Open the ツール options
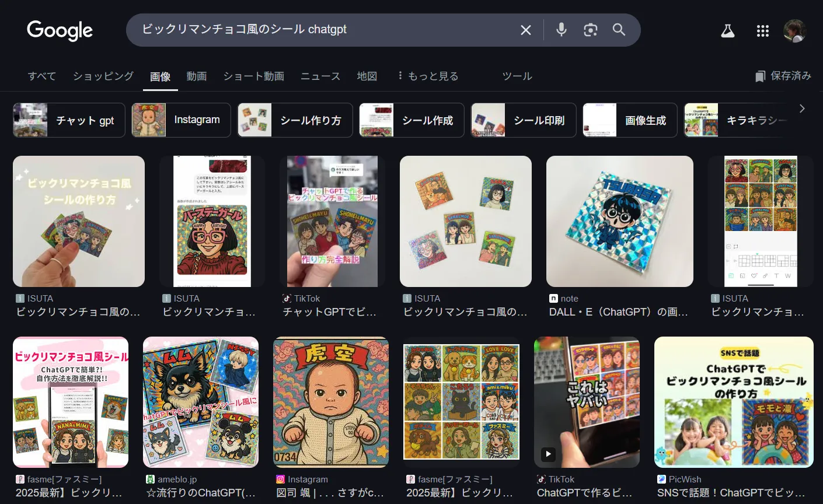This screenshot has width=823, height=504. pyautogui.click(x=517, y=76)
